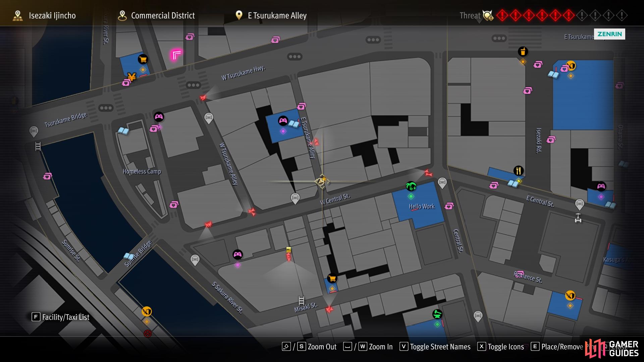Select the taxi pin on W Tsurukame Alley
This screenshot has height=362, width=644.
click(x=209, y=118)
